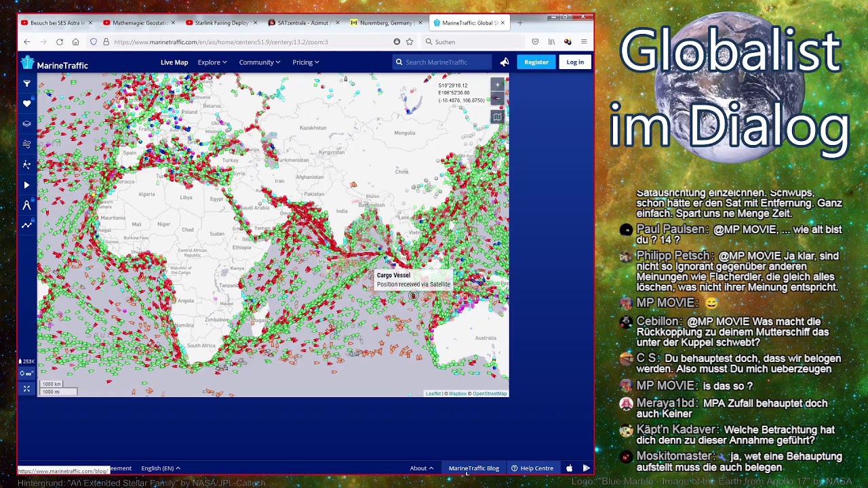Open a new browser tab

(520, 23)
